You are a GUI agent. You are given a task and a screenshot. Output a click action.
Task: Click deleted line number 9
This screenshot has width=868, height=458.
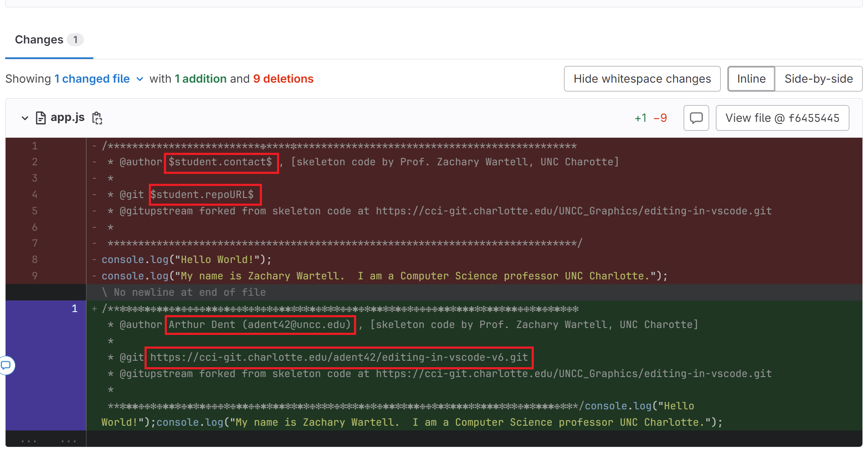coord(34,276)
